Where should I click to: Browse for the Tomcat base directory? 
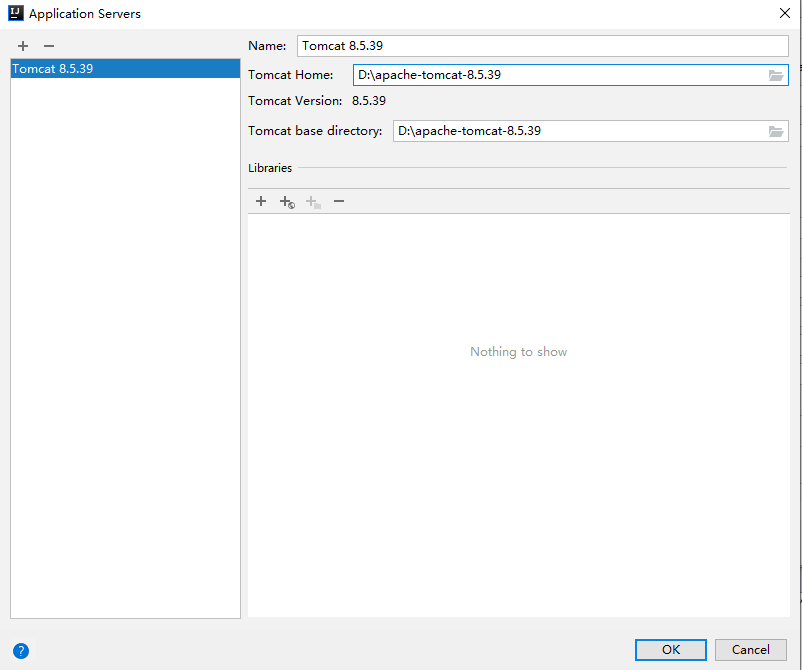tap(776, 131)
